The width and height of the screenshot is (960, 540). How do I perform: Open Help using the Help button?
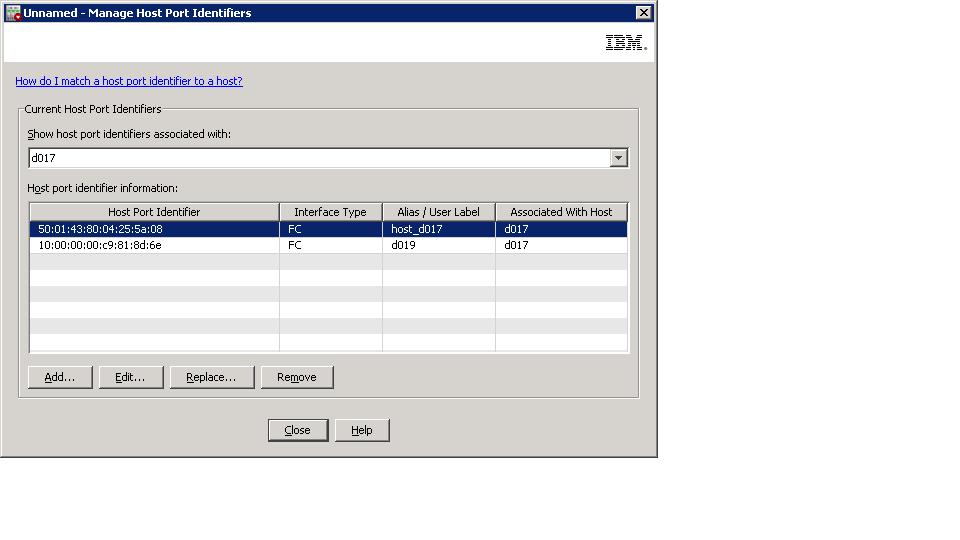[361, 430]
